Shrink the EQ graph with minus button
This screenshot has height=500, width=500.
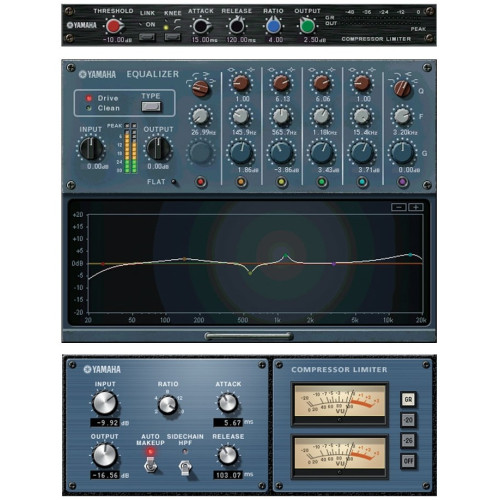tap(399, 207)
